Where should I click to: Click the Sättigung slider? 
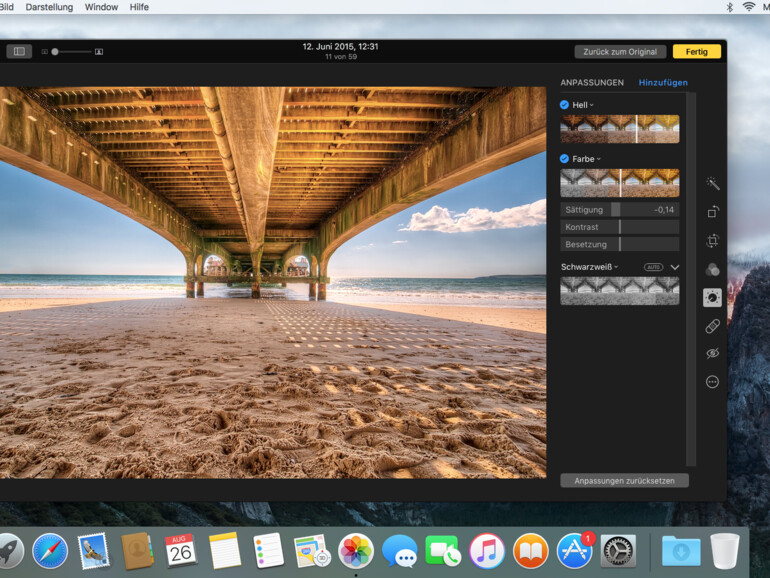[619, 210]
